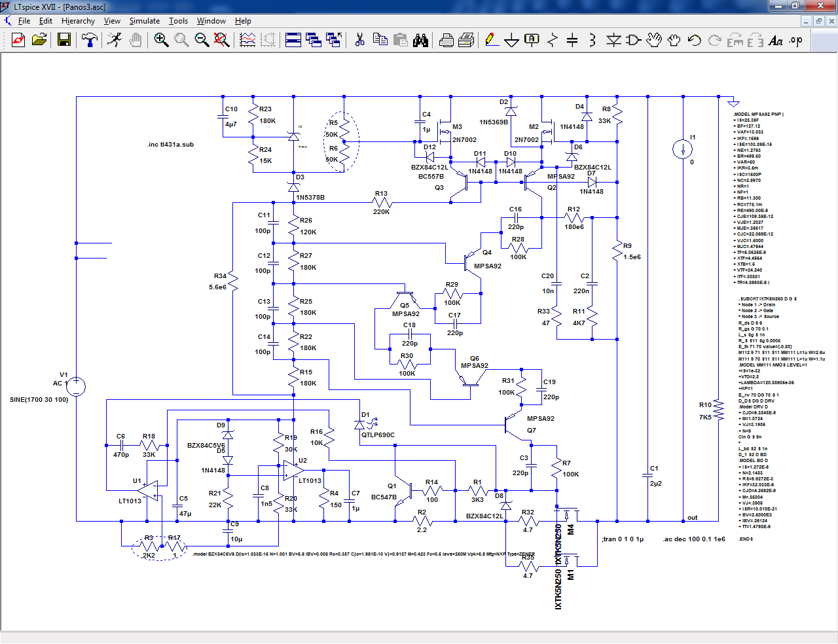Select the .tran 0 1 0 1µ directive
This screenshot has width=838, height=644.
[x=623, y=539]
